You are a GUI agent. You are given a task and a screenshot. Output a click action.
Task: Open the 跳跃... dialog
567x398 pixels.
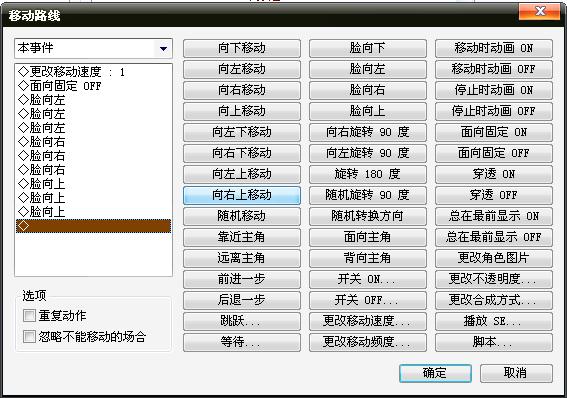[x=242, y=321]
